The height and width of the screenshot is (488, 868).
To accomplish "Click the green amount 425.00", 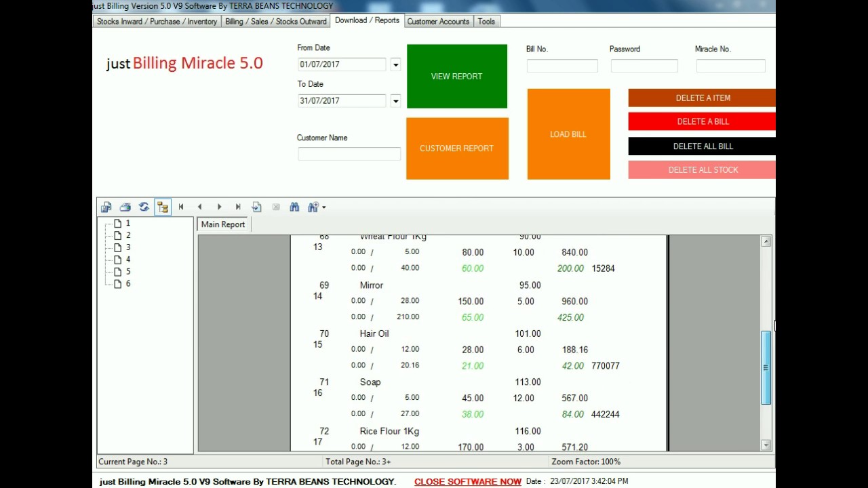I will (x=570, y=317).
